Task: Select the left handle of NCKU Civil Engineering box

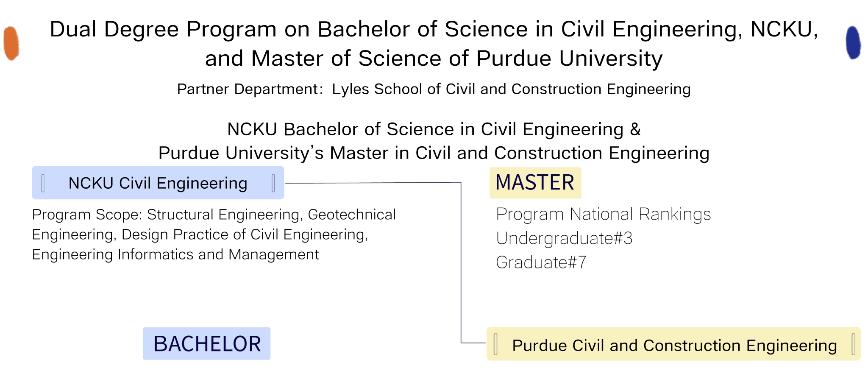Action: (43, 183)
